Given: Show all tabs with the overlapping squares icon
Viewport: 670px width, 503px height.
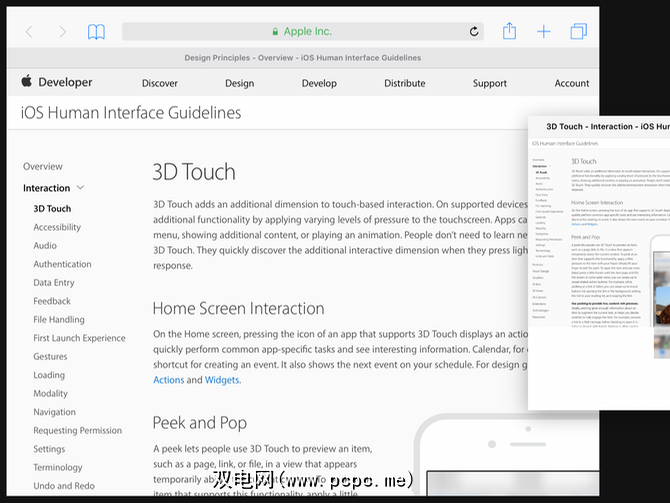Looking at the screenshot, I should click(579, 31).
